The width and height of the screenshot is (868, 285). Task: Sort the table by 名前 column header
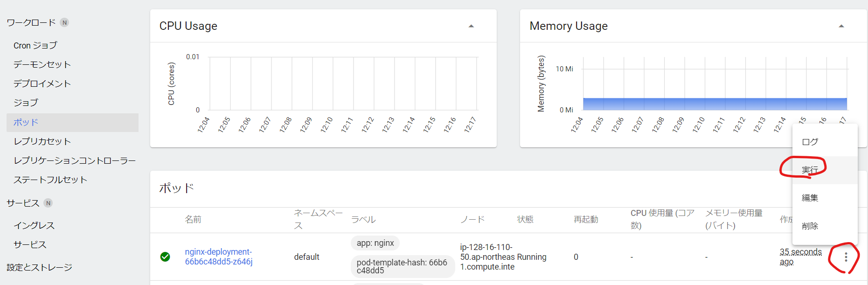point(193,219)
